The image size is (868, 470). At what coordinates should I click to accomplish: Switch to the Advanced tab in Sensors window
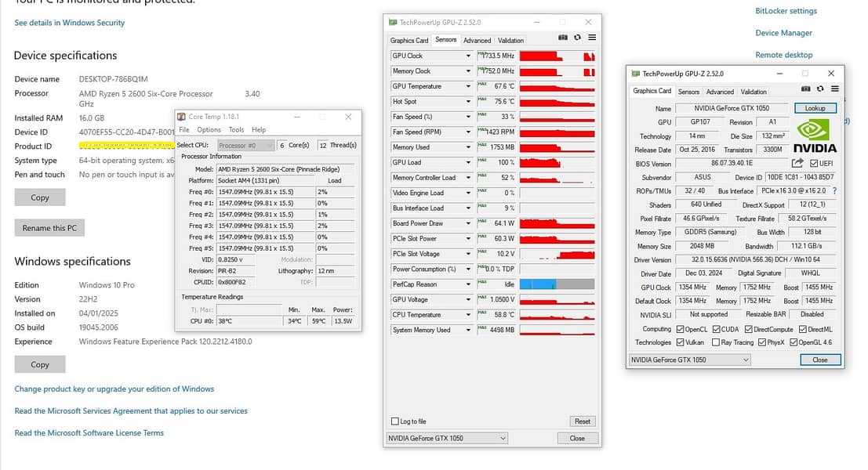point(477,40)
